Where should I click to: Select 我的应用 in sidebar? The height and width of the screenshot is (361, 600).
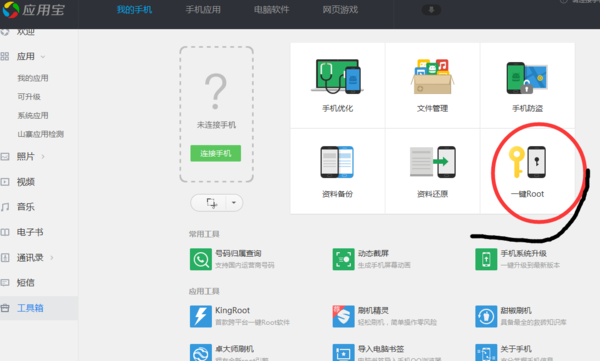[x=33, y=78]
